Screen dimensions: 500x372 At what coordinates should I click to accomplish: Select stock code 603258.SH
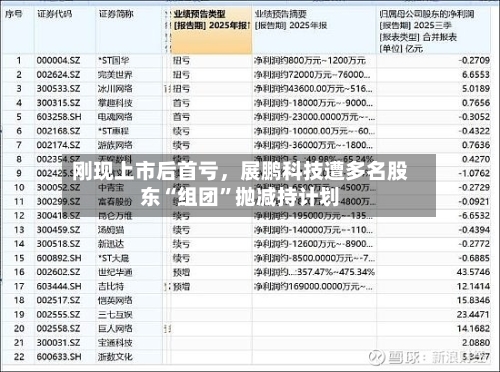(x=59, y=117)
